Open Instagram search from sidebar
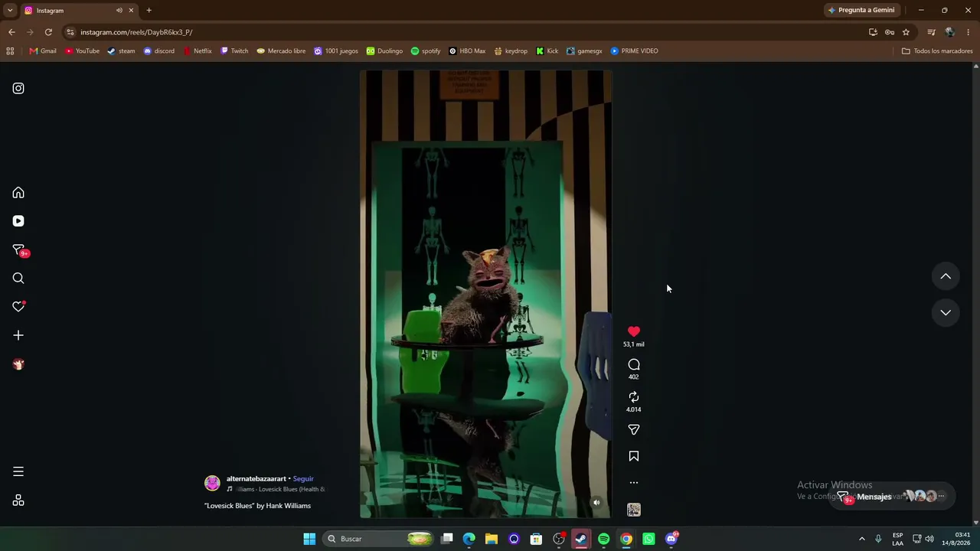The height and width of the screenshot is (551, 980). pos(18,279)
